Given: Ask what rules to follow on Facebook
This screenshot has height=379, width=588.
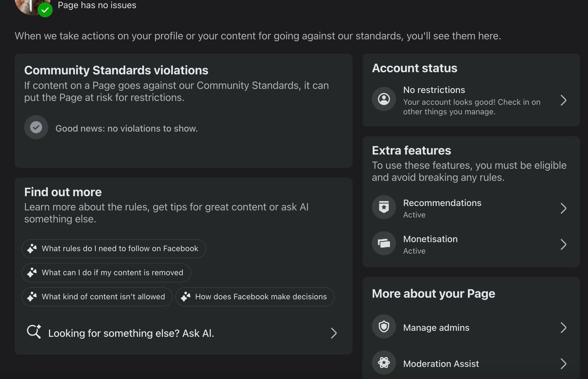Looking at the screenshot, I should 114,249.
